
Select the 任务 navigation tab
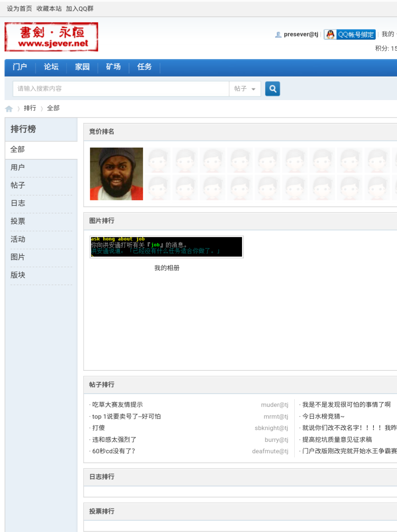(x=145, y=67)
